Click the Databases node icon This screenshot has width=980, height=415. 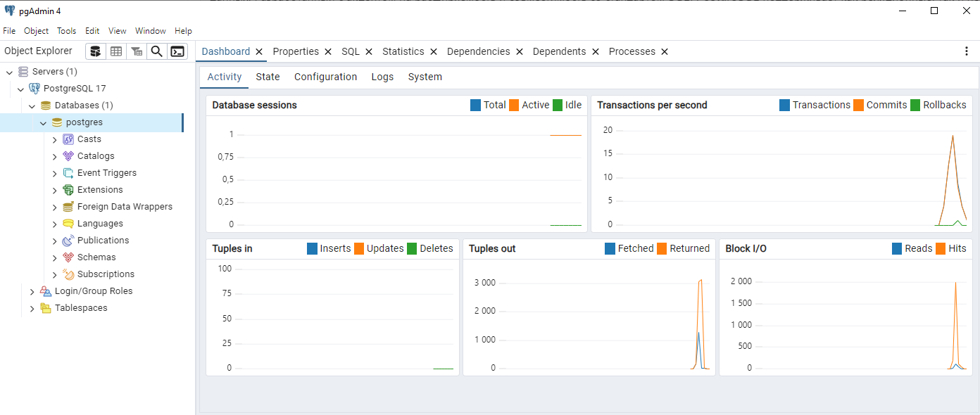point(46,106)
